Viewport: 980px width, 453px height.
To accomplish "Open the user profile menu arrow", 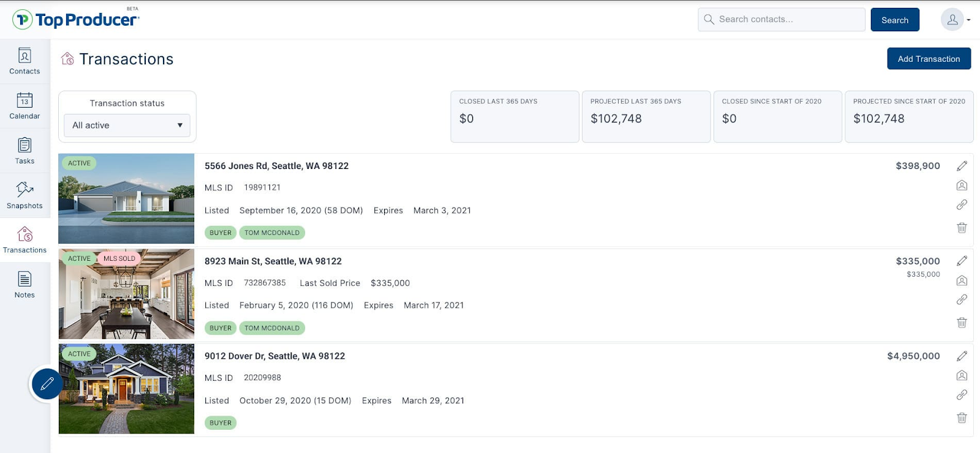I will pyautogui.click(x=968, y=20).
